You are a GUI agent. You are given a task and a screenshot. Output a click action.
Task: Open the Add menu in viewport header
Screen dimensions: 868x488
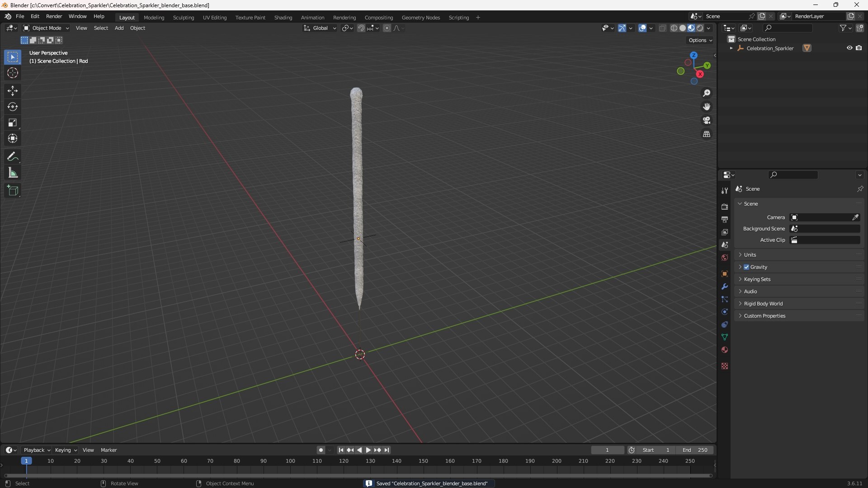pos(119,28)
